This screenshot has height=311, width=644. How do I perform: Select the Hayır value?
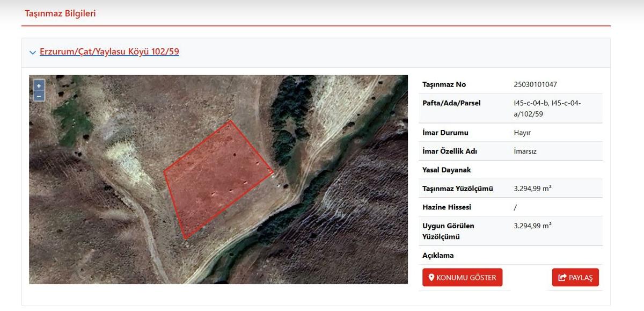coord(522,133)
